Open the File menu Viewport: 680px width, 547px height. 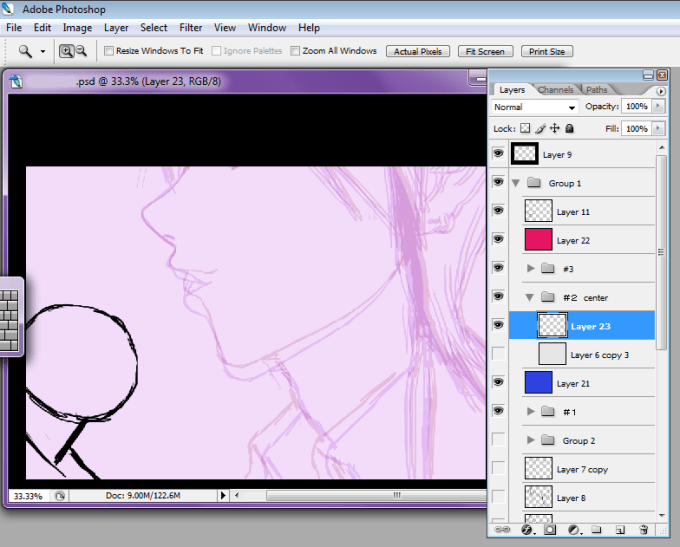pyautogui.click(x=14, y=28)
